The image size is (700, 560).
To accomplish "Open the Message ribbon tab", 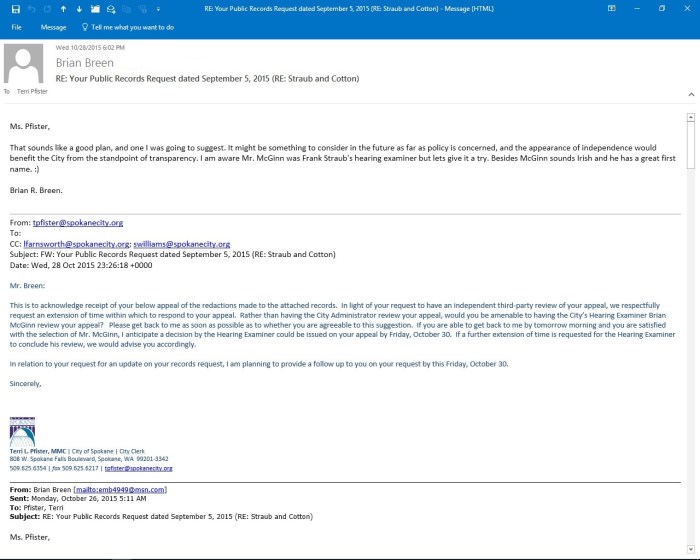I will (53, 28).
